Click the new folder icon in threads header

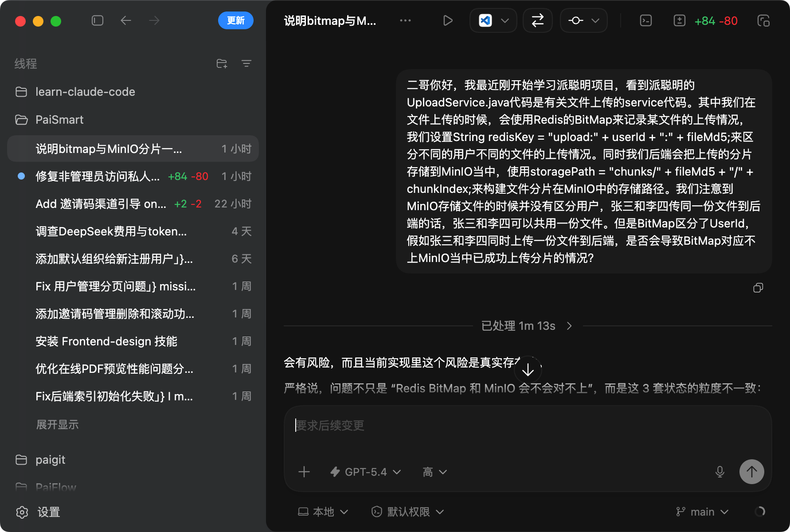tap(222, 64)
